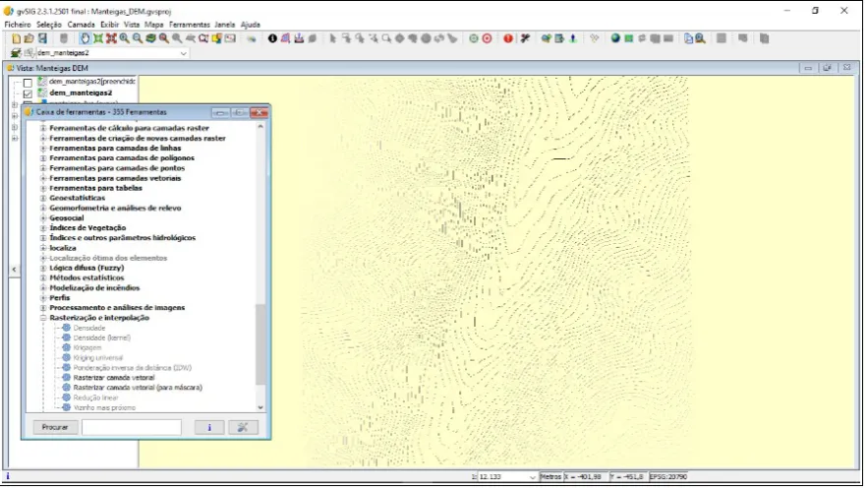Click the Information tool icon
The width and height of the screenshot is (868, 490).
(272, 38)
